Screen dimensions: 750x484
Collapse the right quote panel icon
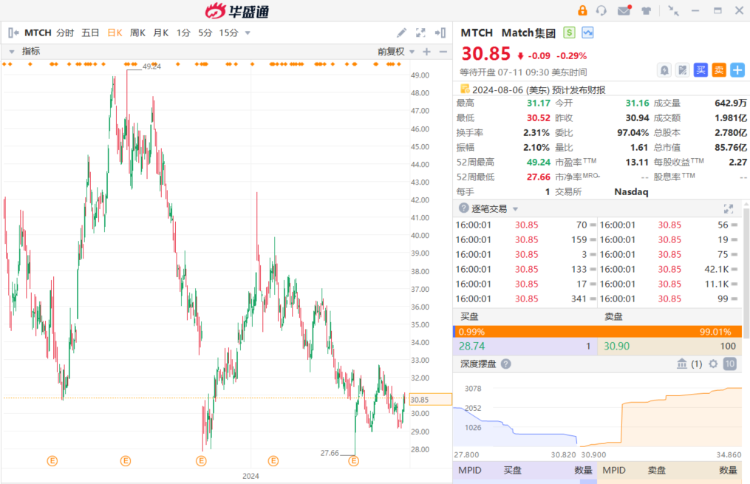440,33
